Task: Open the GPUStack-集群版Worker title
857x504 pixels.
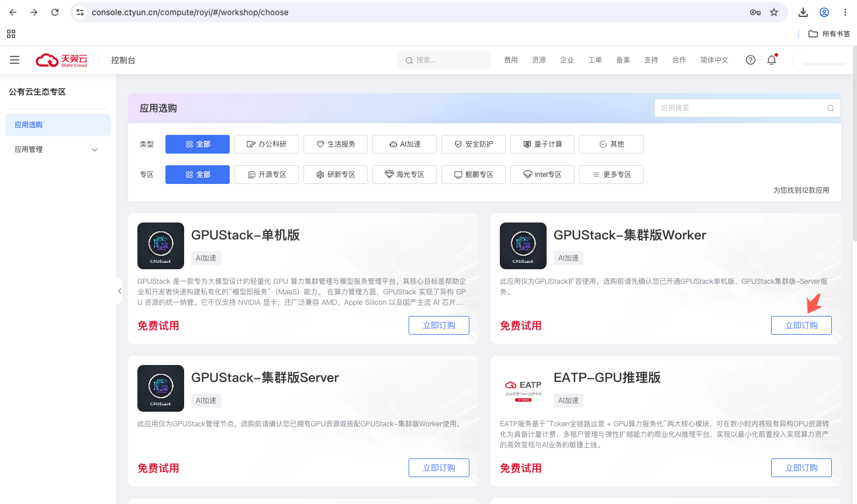Action: pyautogui.click(x=630, y=235)
